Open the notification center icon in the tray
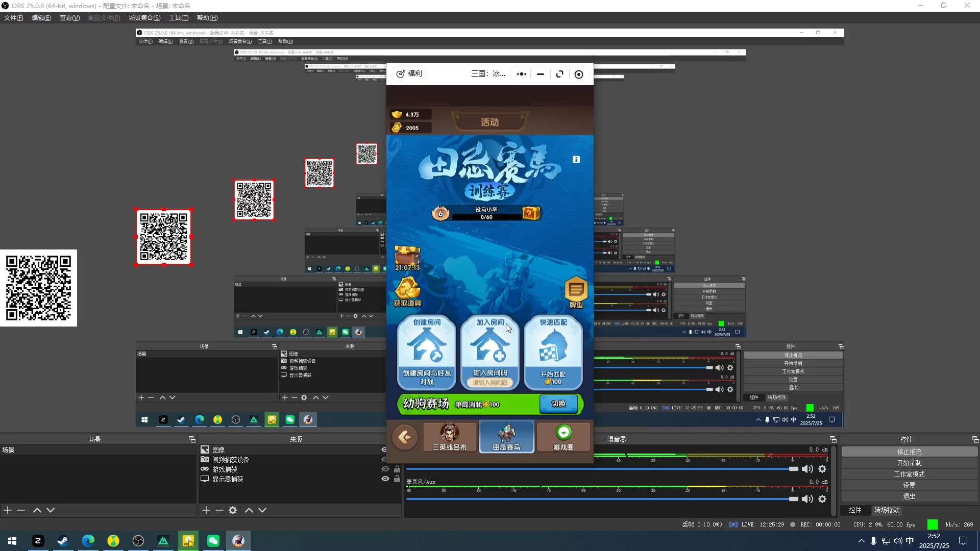The width and height of the screenshot is (980, 551). coord(963,541)
